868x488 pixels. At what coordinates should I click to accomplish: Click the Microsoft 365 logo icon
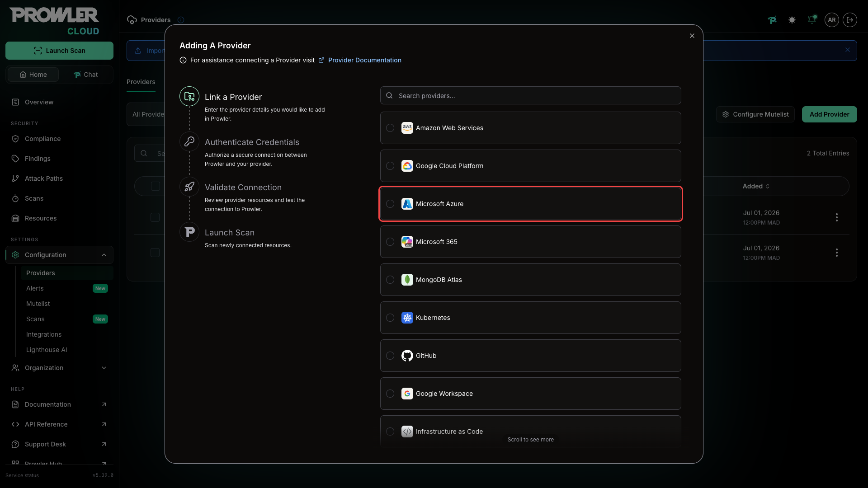pyautogui.click(x=407, y=242)
